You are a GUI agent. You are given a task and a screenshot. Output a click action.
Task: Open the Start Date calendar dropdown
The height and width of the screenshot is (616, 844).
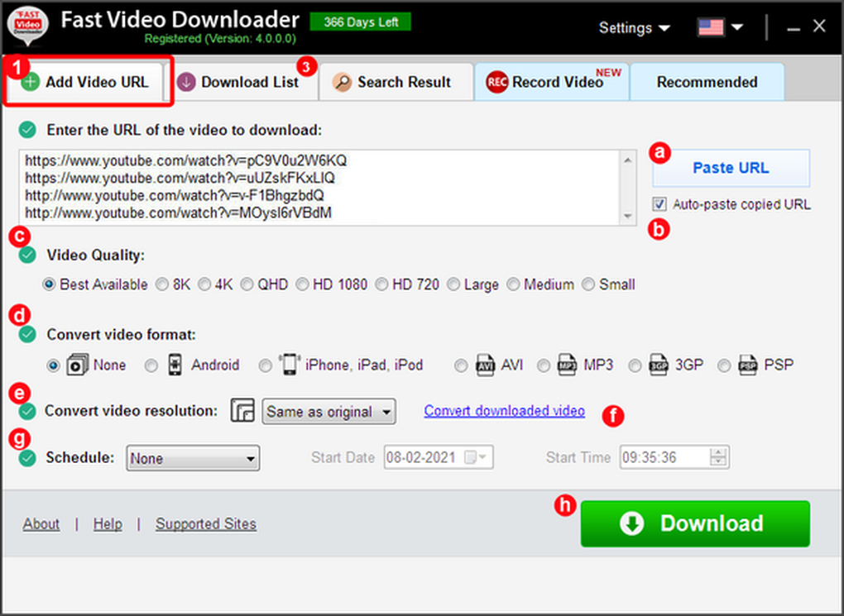[477, 458]
